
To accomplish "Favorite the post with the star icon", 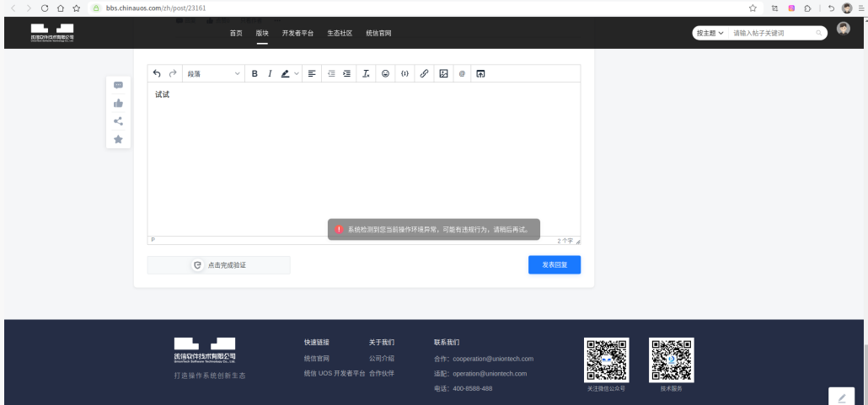I will pyautogui.click(x=118, y=140).
